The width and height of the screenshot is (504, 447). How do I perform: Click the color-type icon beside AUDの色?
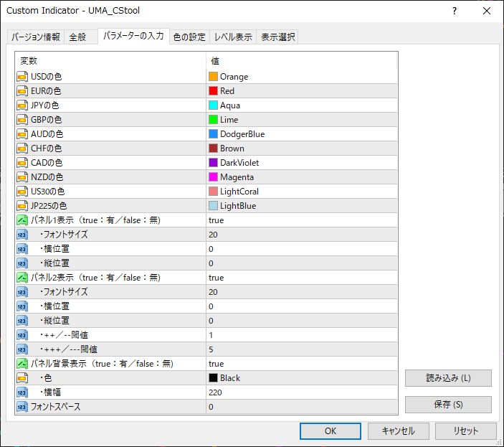coord(22,134)
